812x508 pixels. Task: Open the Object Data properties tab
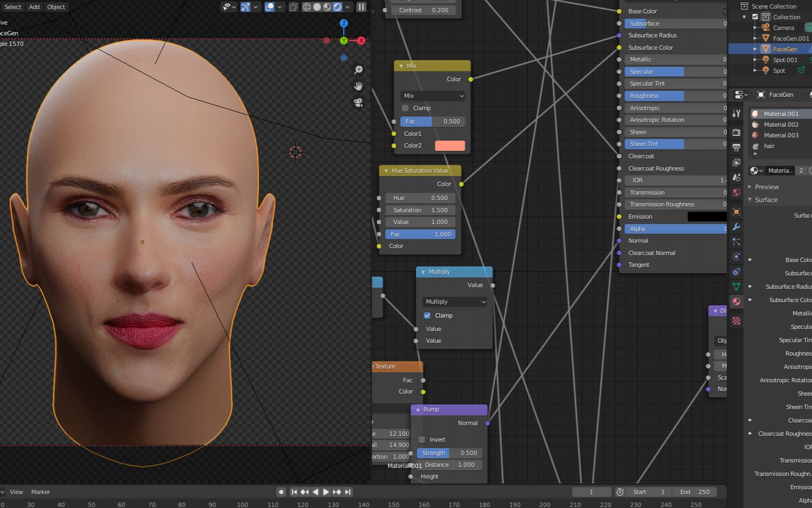pos(736,287)
